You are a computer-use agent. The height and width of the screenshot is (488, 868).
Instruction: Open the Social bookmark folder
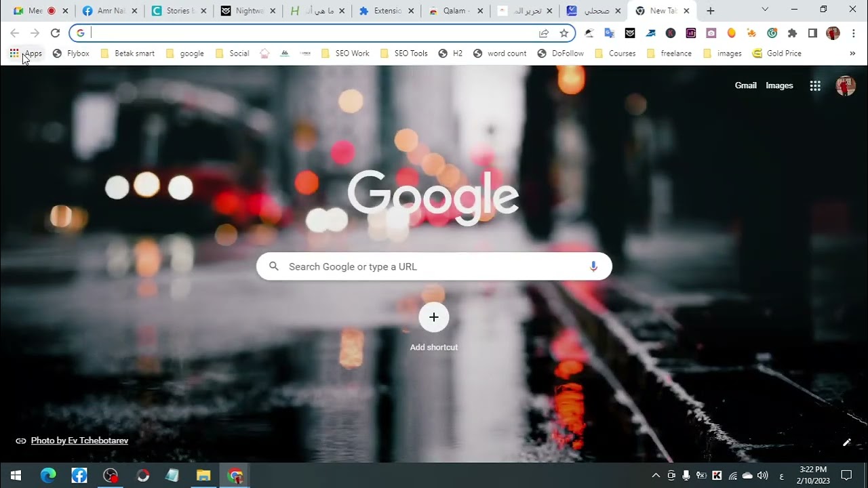coord(232,54)
